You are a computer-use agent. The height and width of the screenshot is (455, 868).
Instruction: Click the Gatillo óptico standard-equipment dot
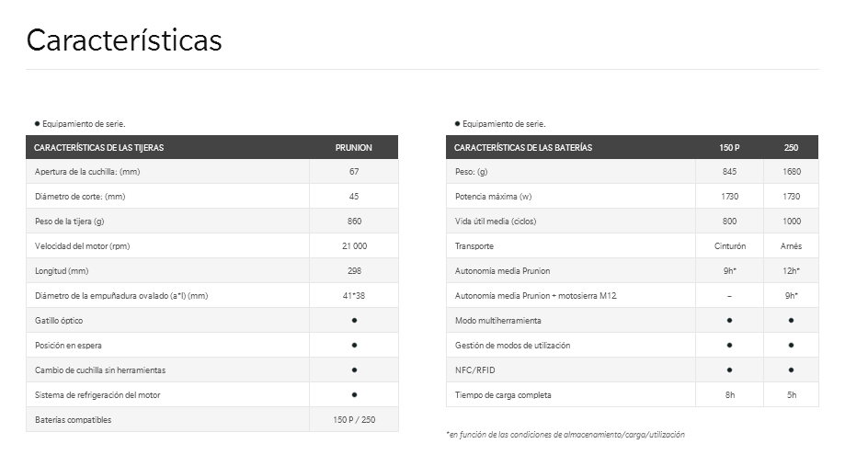click(x=354, y=320)
